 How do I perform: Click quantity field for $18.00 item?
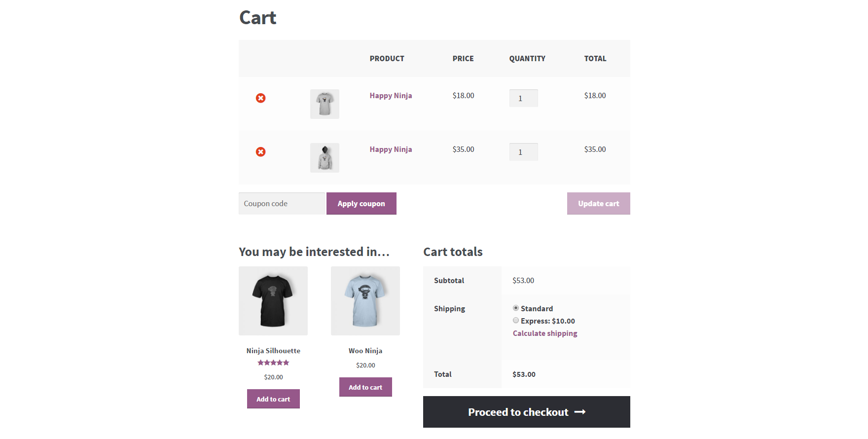523,98
